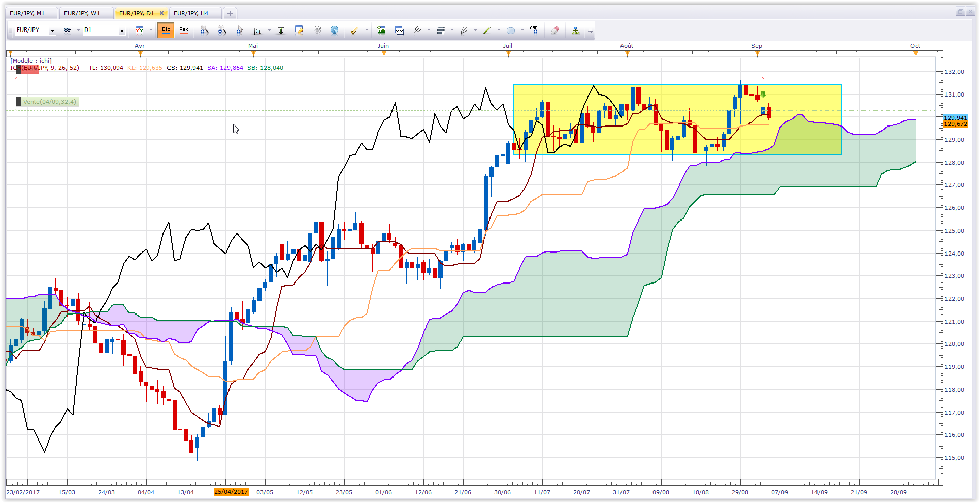
Task: Expand the ellipse shapes dropdown arrow
Action: 522,30
